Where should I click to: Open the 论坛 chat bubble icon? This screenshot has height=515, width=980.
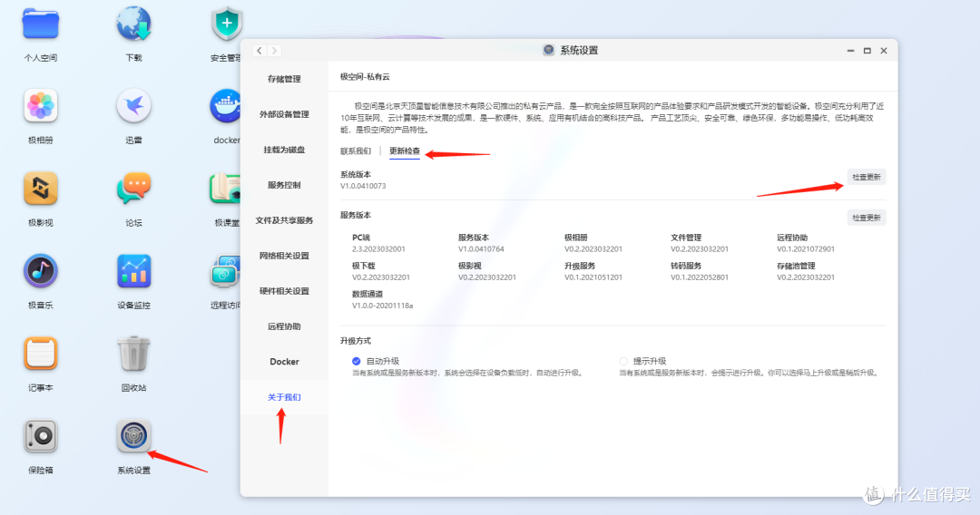tap(133, 189)
